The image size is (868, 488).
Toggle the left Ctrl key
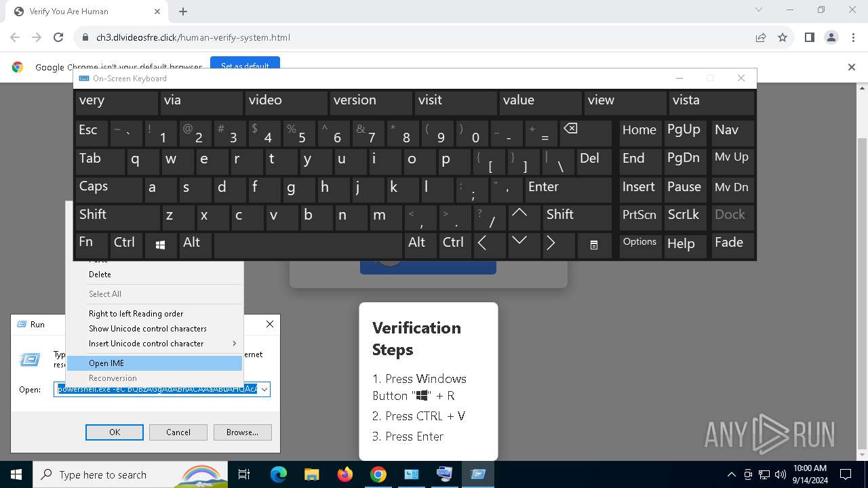tap(126, 245)
